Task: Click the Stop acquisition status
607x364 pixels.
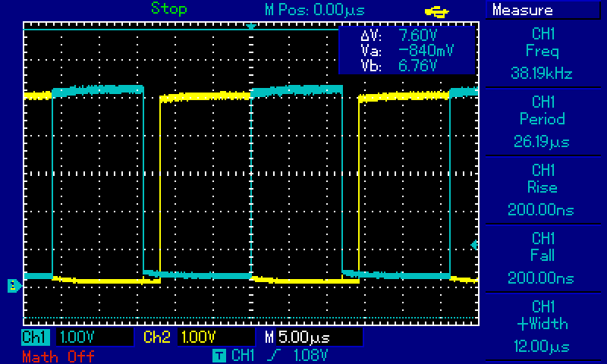Action: click(x=169, y=8)
